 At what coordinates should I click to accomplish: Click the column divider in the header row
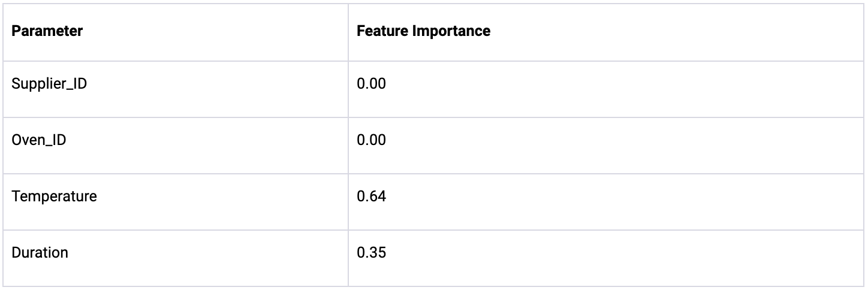(348, 31)
